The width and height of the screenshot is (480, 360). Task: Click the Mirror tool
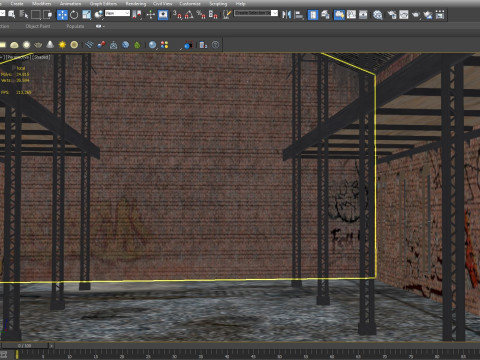click(286, 15)
